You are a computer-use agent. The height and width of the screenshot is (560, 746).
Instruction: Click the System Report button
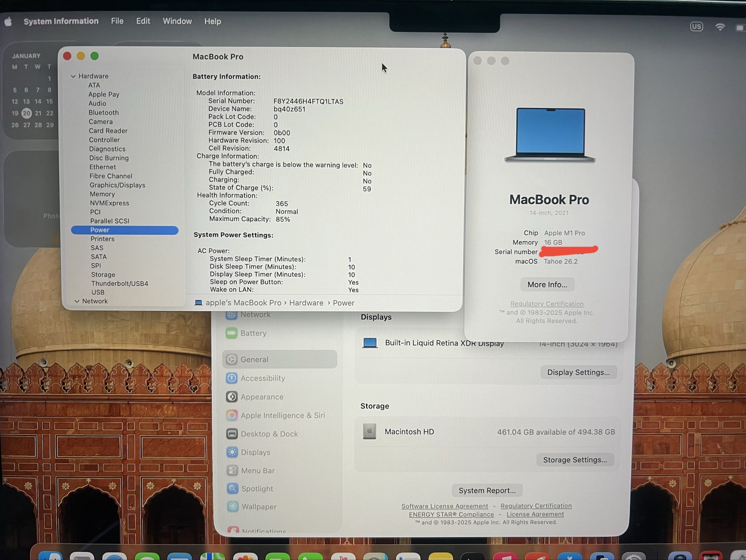coord(487,490)
